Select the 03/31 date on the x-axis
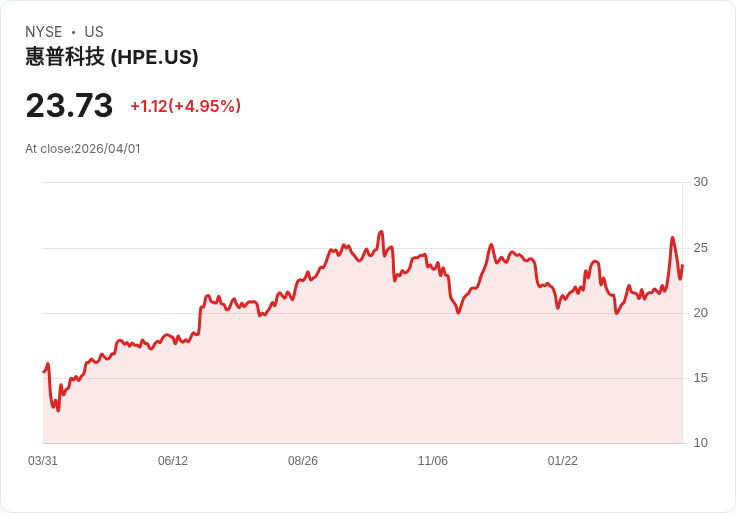 click(x=43, y=461)
